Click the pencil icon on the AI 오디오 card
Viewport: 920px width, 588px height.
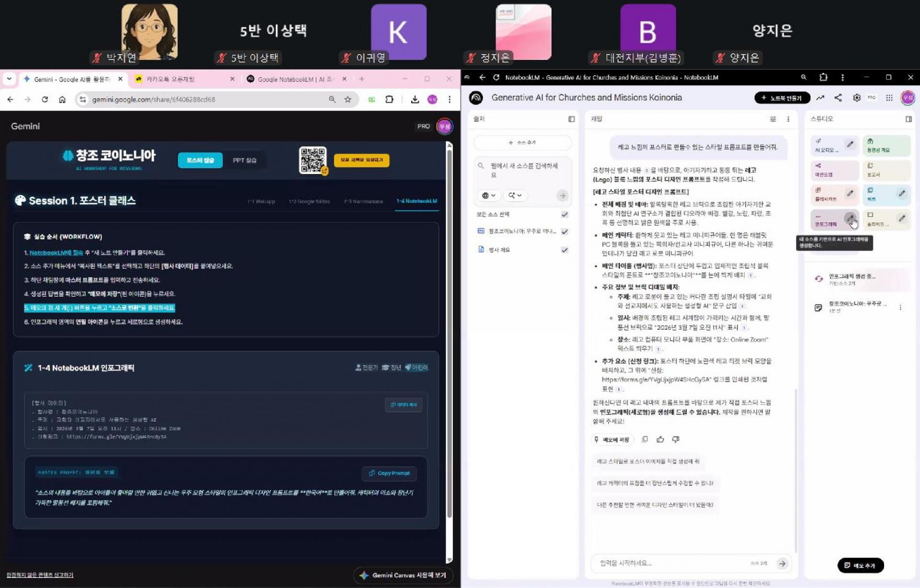[x=850, y=144]
